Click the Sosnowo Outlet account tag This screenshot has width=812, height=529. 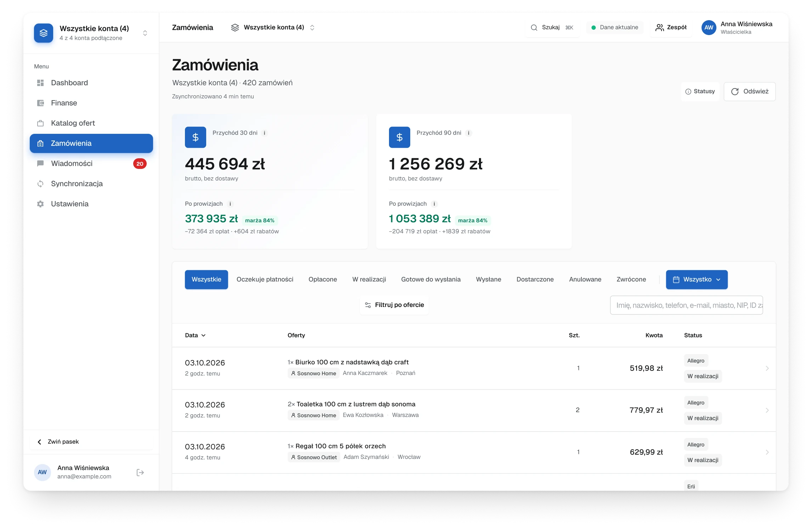tap(314, 457)
